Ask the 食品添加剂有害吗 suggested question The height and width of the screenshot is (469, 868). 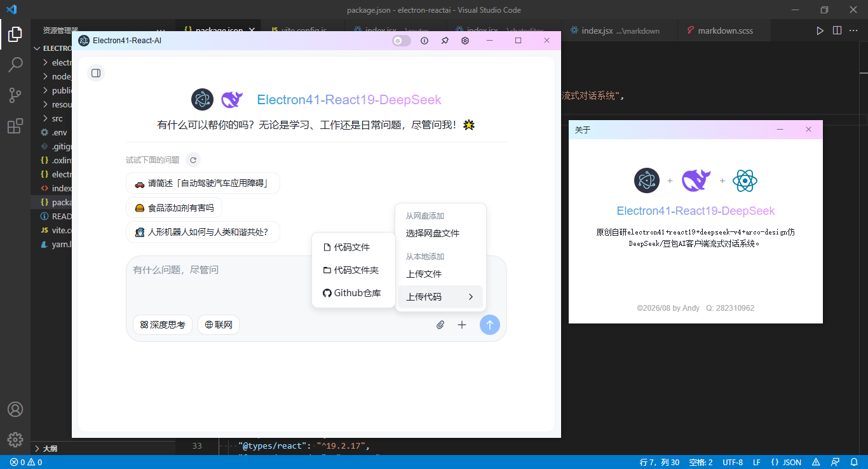pyautogui.click(x=174, y=208)
